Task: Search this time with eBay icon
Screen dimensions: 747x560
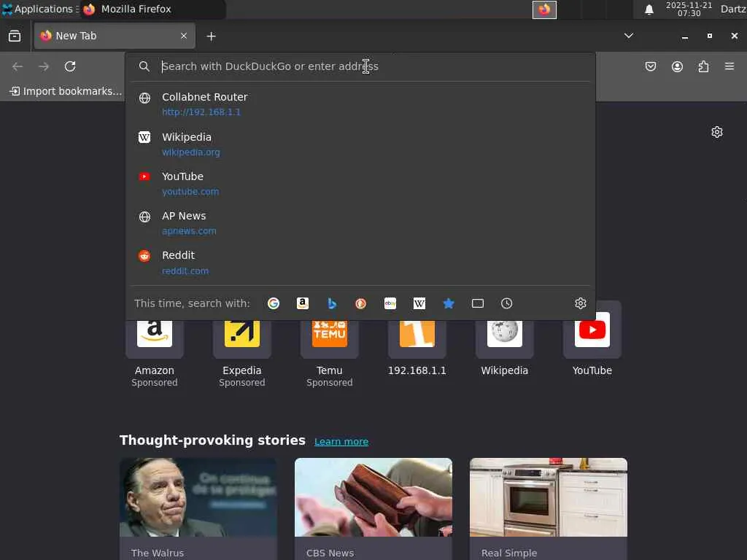Action: tap(390, 303)
